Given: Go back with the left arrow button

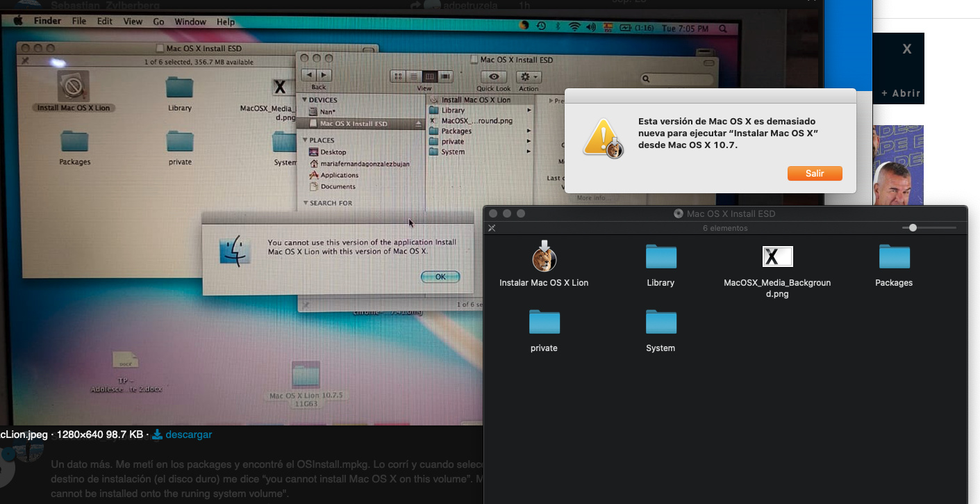Looking at the screenshot, I should pos(310,75).
